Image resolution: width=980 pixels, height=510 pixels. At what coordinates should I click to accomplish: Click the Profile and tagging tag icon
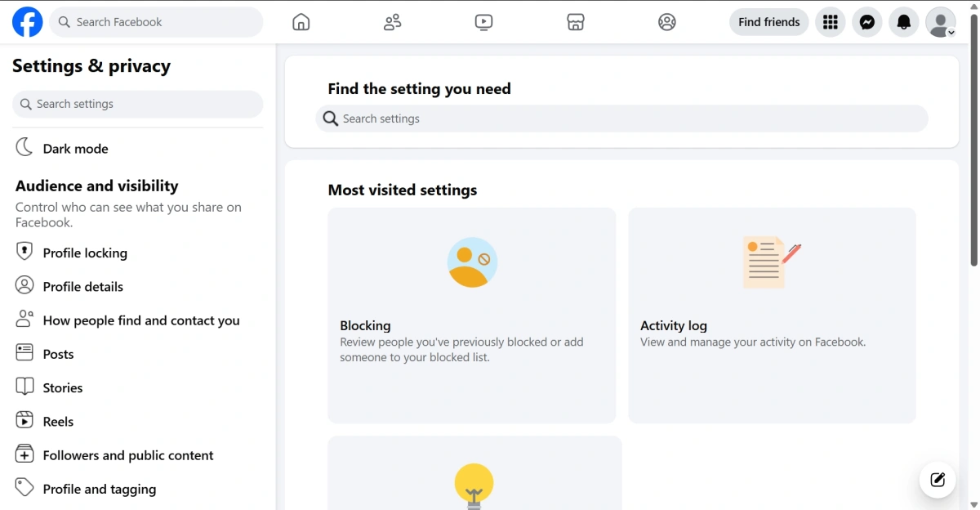coord(25,488)
